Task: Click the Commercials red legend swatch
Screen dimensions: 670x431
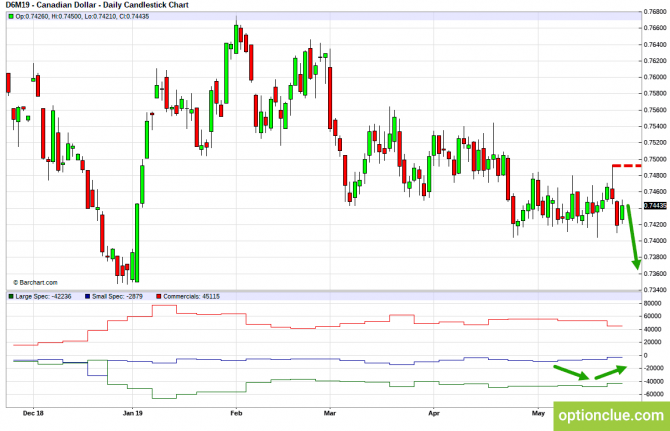Action: [159, 296]
